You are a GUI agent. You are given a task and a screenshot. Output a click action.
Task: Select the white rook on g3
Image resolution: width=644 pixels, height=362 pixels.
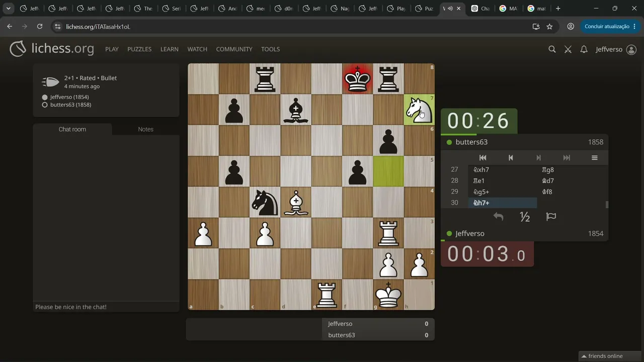point(388,233)
